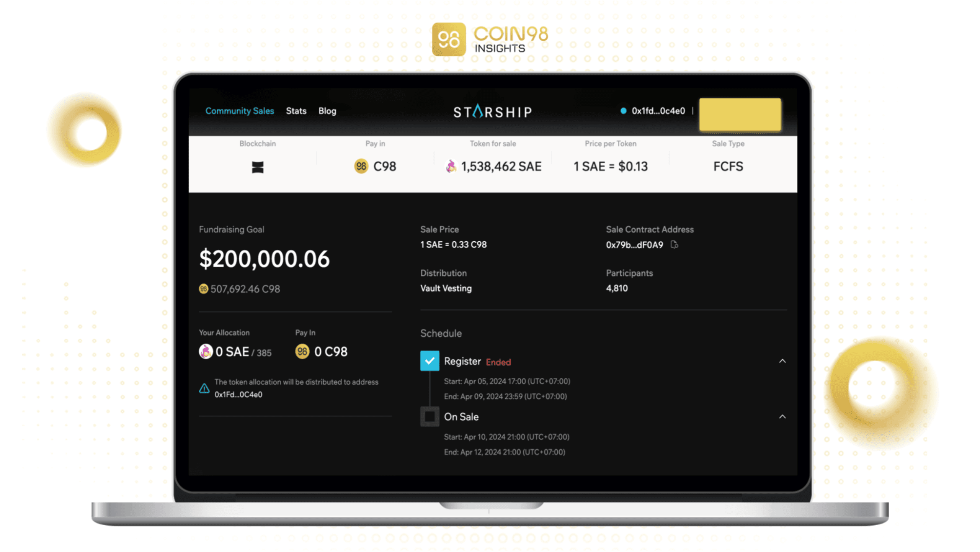Screen dimensions: 980x552
Task: Click the copy icon next to sale contract address
Action: pos(676,244)
